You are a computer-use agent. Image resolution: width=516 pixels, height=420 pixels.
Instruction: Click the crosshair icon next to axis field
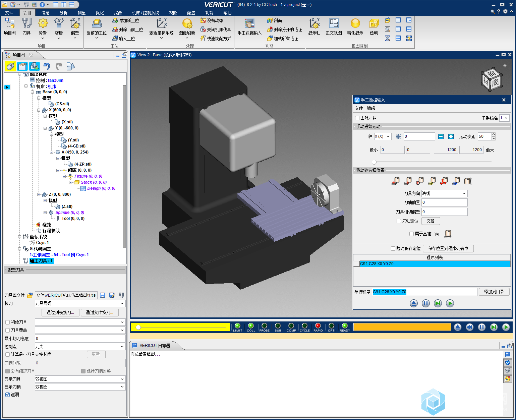click(x=399, y=136)
